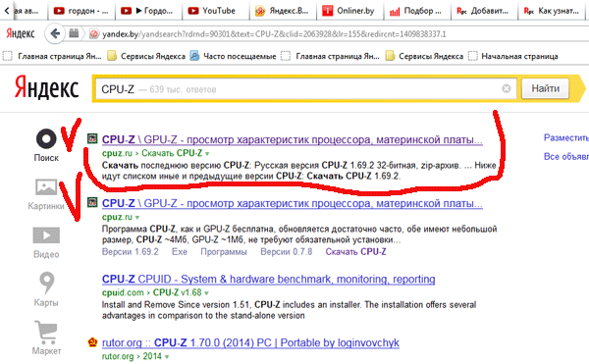Expand the dropdown arrow after CPU-Z v1.68
The width and height of the screenshot is (589, 364).
pos(206,293)
